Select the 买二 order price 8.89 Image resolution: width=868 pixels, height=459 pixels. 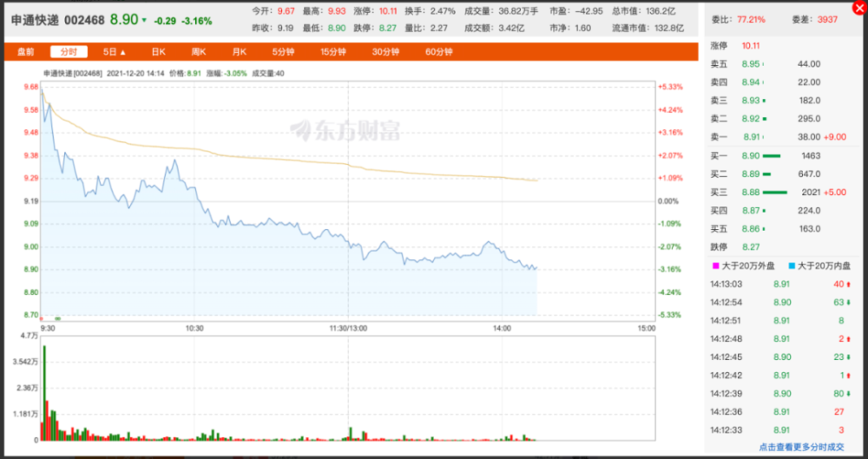click(751, 174)
